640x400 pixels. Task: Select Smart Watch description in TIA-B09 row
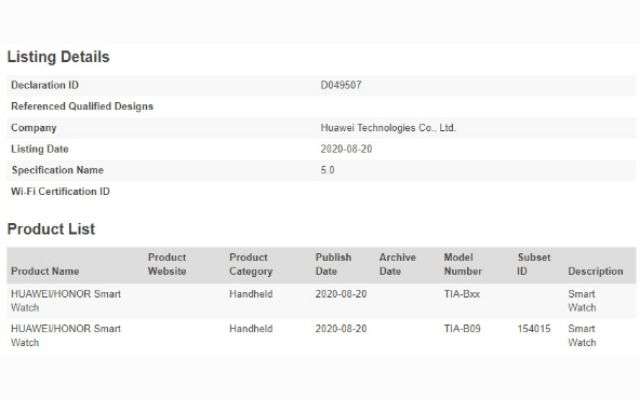[x=582, y=336]
